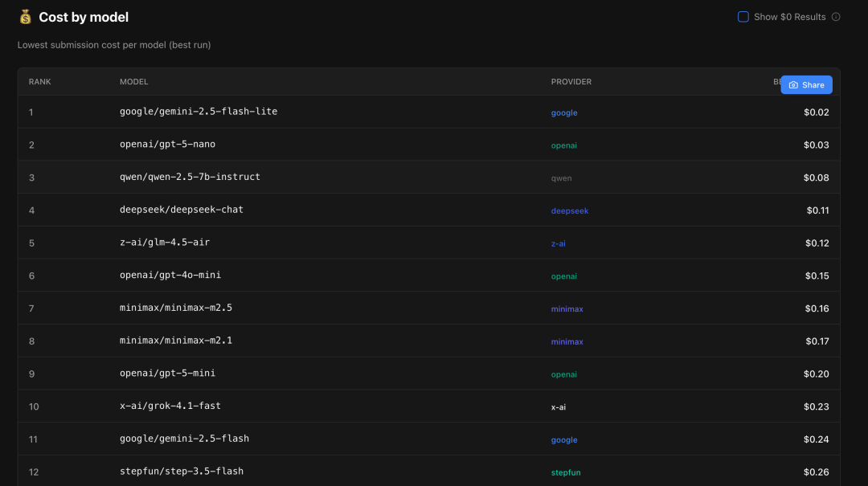Viewport: 868px width, 486px height.
Task: Sort by the RANK column header
Action: tap(40, 82)
